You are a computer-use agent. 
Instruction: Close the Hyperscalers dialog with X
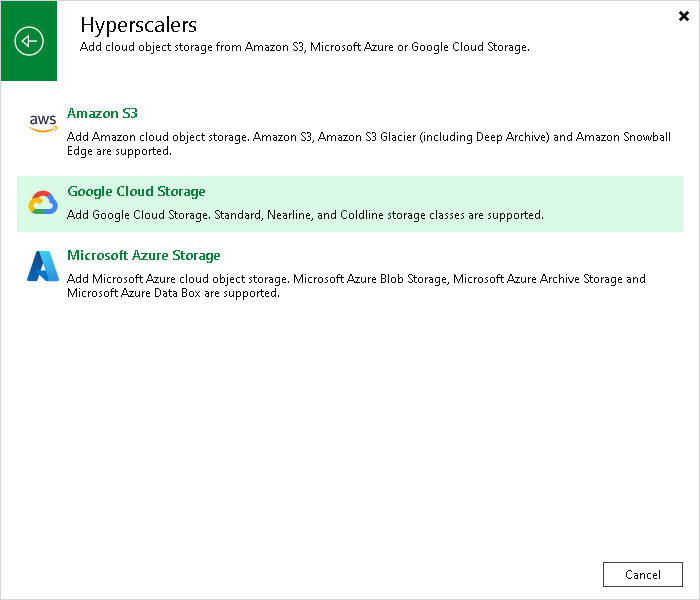pyautogui.click(x=683, y=16)
